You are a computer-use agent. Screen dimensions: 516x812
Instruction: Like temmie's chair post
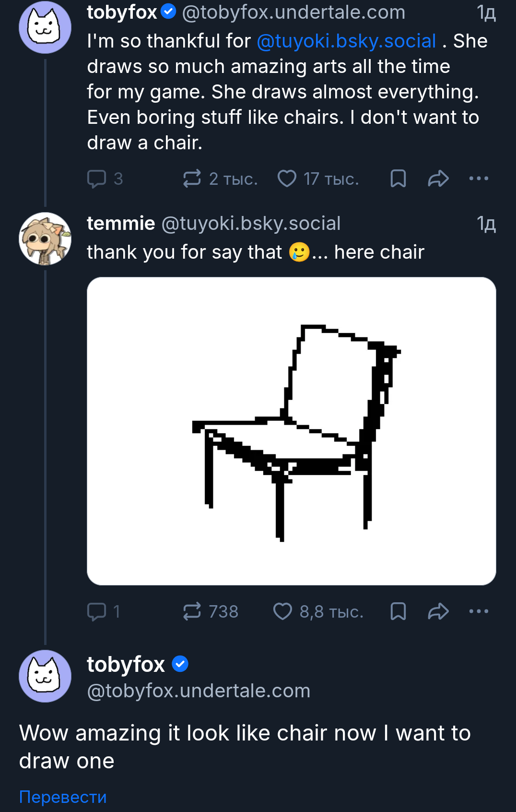click(x=282, y=611)
